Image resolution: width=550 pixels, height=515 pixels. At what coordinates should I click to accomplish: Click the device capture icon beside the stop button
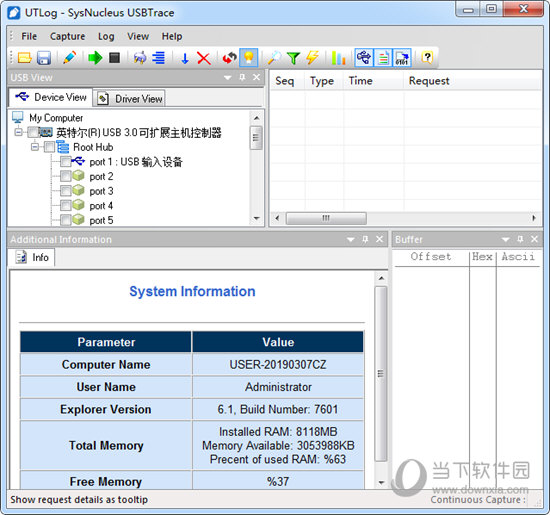click(x=140, y=58)
